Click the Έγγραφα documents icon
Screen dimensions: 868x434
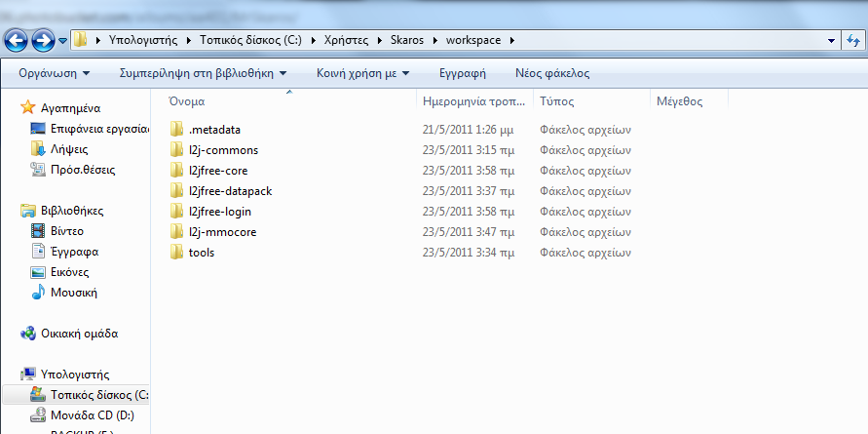(x=38, y=251)
